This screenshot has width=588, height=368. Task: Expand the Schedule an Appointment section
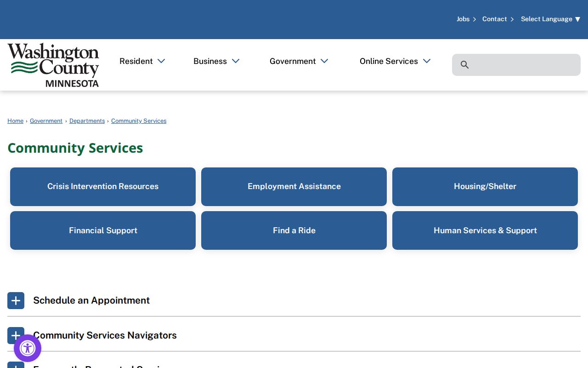(x=16, y=300)
